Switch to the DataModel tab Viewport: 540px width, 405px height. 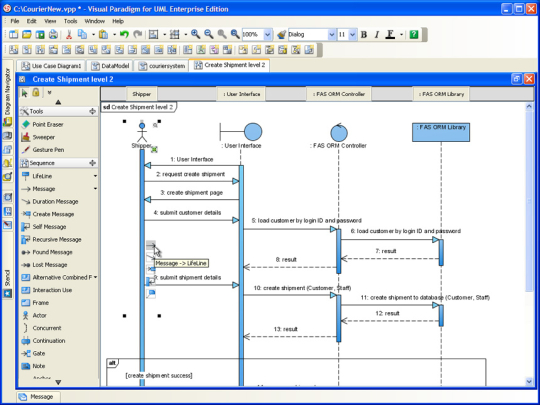click(x=110, y=66)
